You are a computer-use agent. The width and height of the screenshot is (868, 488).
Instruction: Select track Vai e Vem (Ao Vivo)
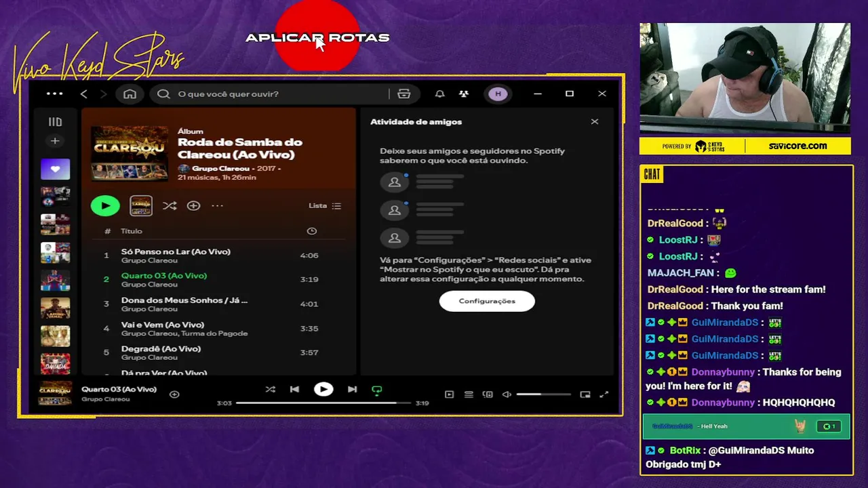[163, 325]
